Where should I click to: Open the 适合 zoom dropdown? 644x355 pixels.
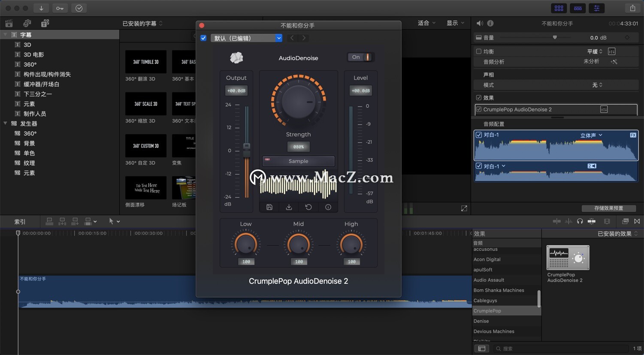point(426,23)
